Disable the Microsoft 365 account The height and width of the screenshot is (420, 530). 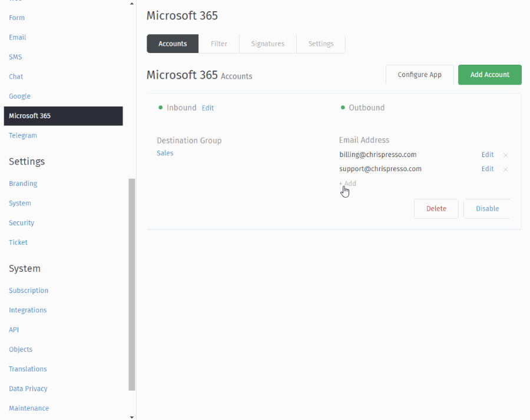[x=487, y=209]
